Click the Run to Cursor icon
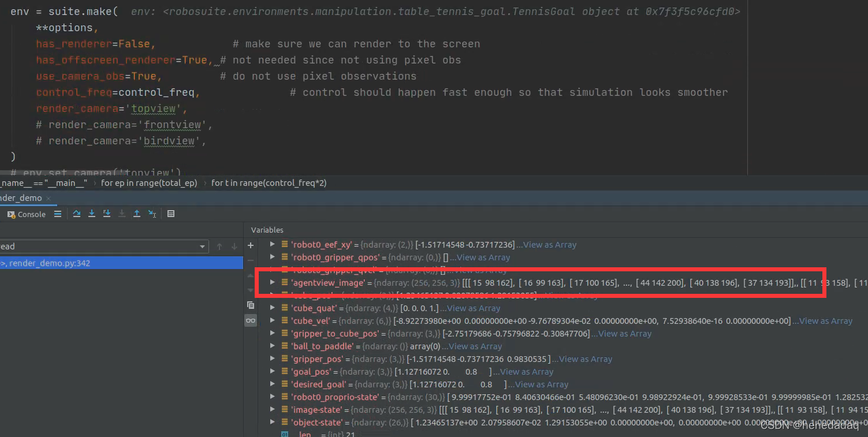 point(152,214)
